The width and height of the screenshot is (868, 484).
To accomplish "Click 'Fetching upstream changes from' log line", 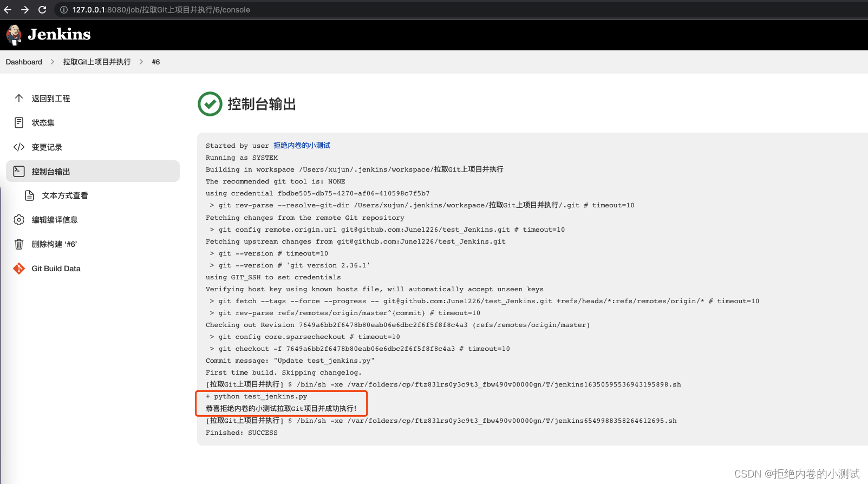I will [355, 241].
